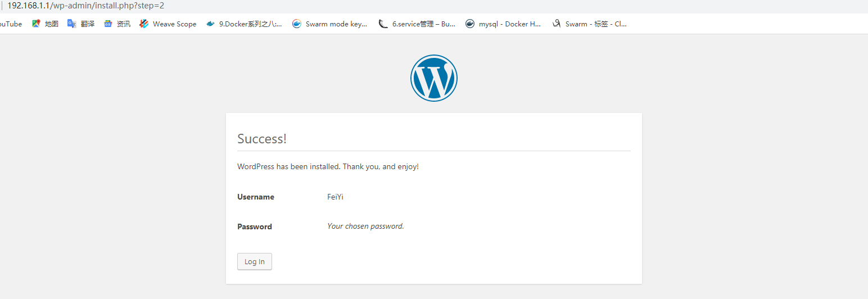
Task: Click the browser address bar URL
Action: coord(85,6)
